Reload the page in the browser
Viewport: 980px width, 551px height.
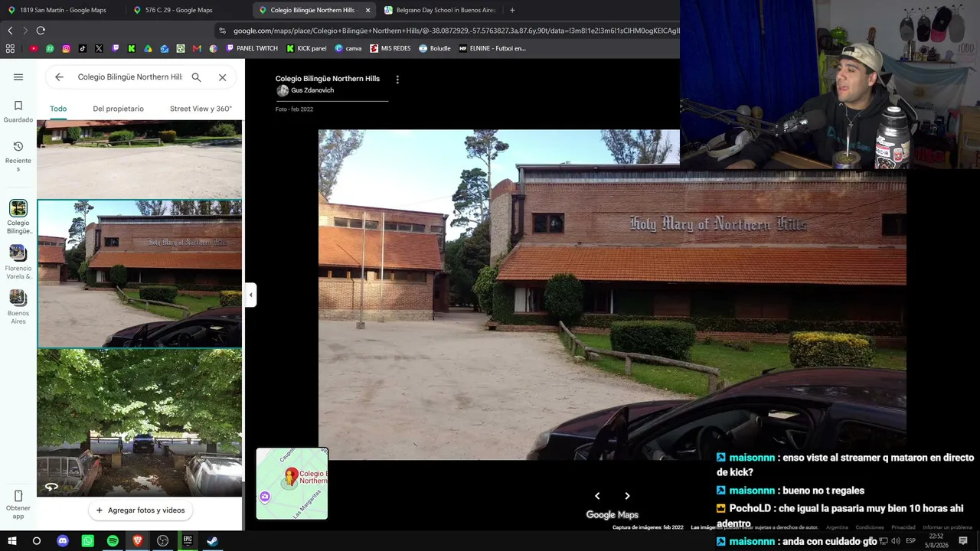tap(41, 31)
